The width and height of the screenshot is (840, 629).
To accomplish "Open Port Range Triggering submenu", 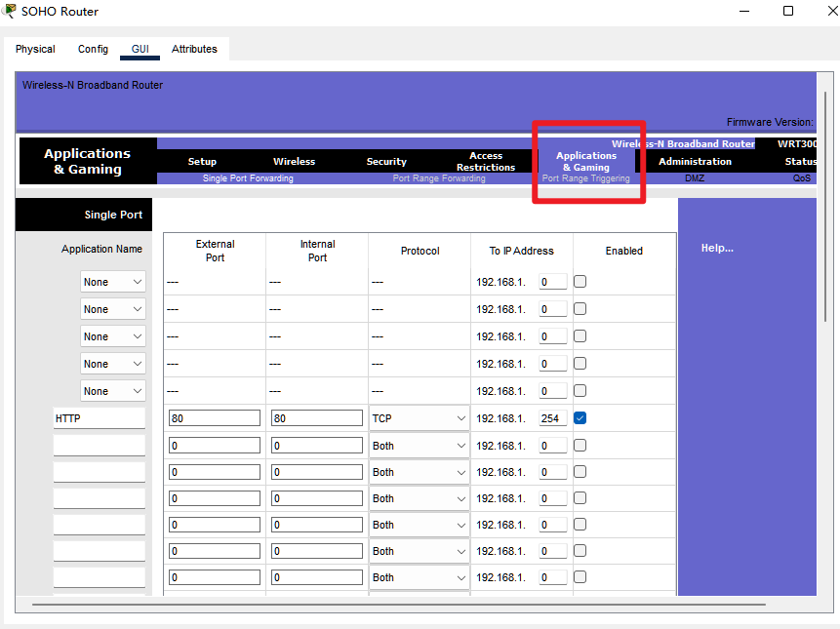I will click(x=585, y=178).
